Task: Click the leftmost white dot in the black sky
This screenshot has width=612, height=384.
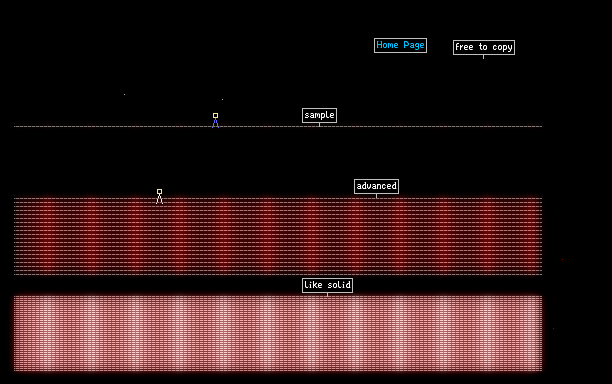Action: pyautogui.click(x=125, y=94)
